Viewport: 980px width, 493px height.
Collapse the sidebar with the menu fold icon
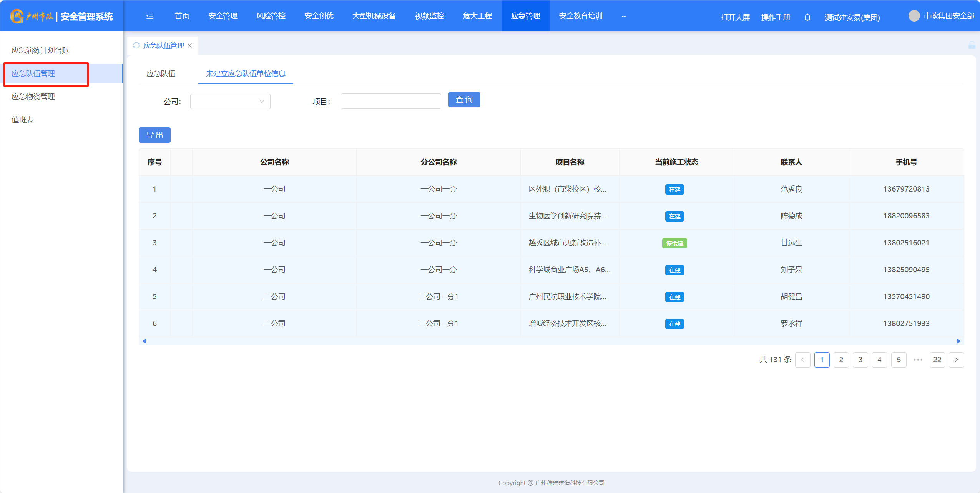(x=150, y=16)
